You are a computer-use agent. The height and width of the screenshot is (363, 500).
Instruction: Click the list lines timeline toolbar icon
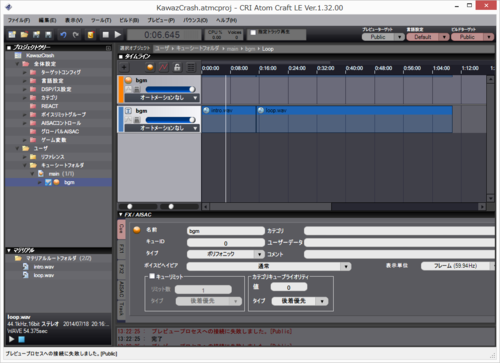[191, 67]
